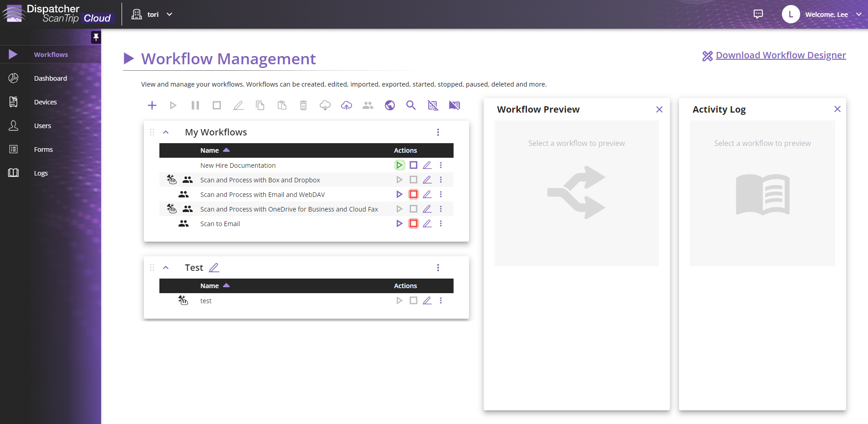Open more options for OneDrive Cloud Fax workflow
This screenshot has width=868, height=424.
441,209
